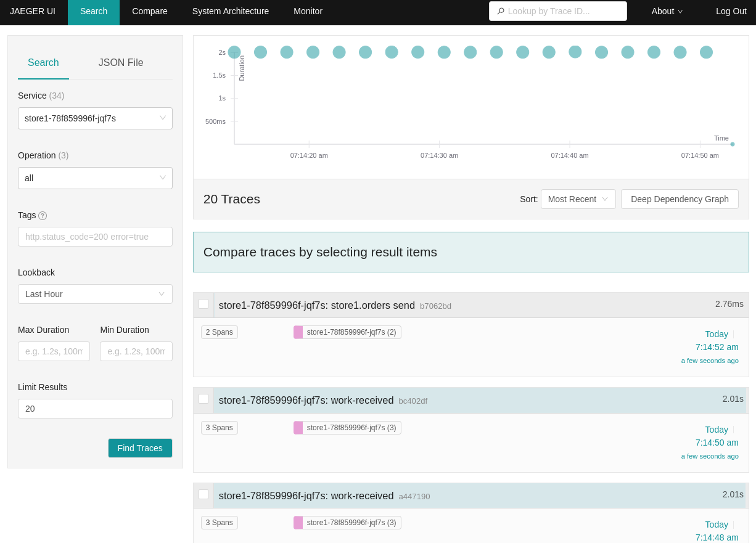Click the last large trace dot on the scatter plot

(x=706, y=52)
